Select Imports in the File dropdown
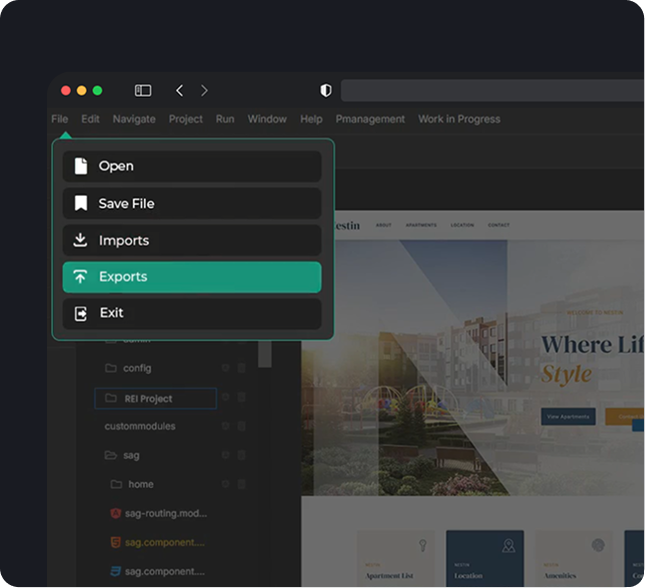 pos(192,240)
